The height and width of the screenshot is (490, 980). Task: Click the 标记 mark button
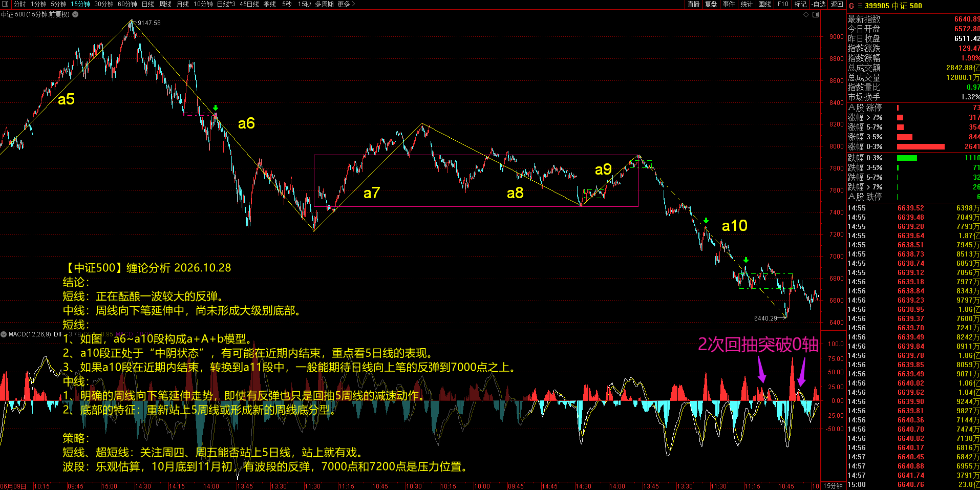pyautogui.click(x=800, y=4)
